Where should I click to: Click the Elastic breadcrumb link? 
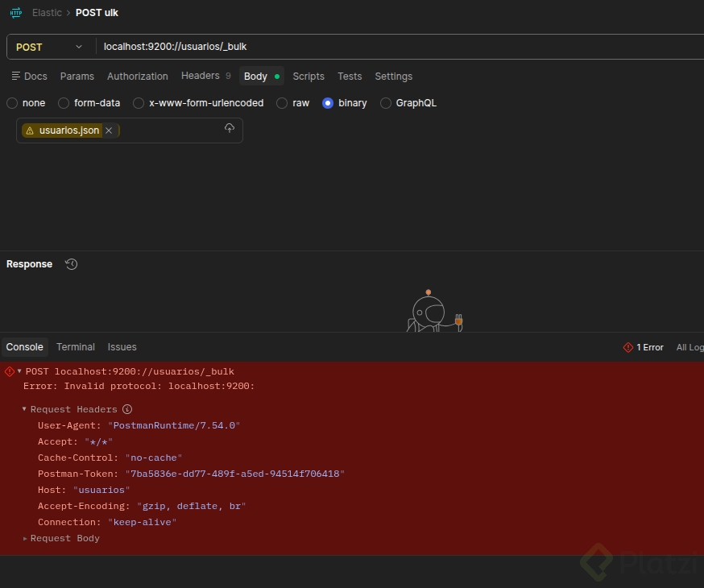pyautogui.click(x=48, y=13)
